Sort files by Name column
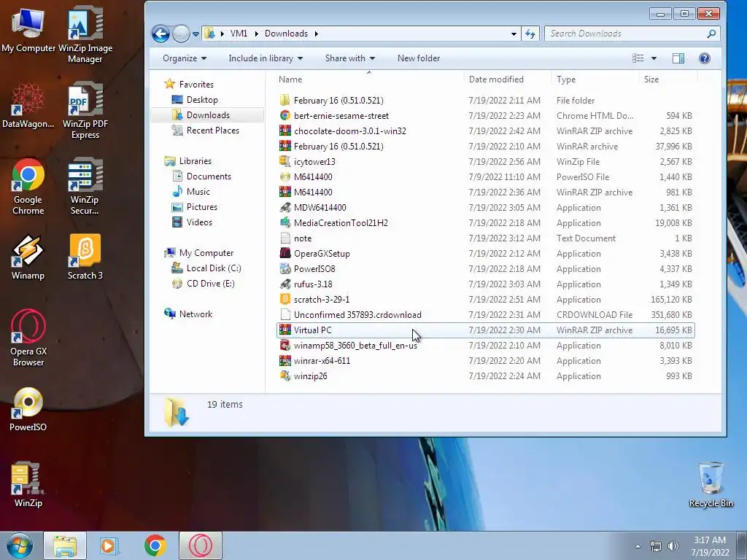The height and width of the screenshot is (560, 747). [x=370, y=79]
